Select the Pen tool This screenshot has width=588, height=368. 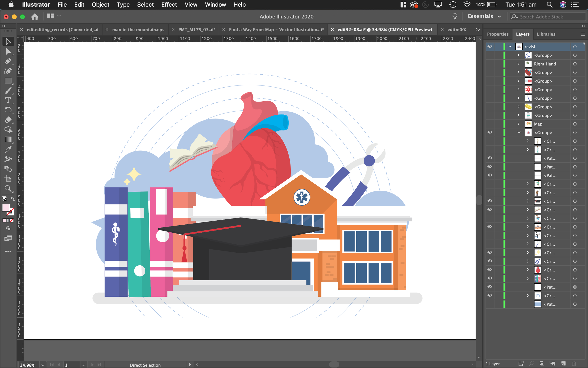tap(8, 61)
